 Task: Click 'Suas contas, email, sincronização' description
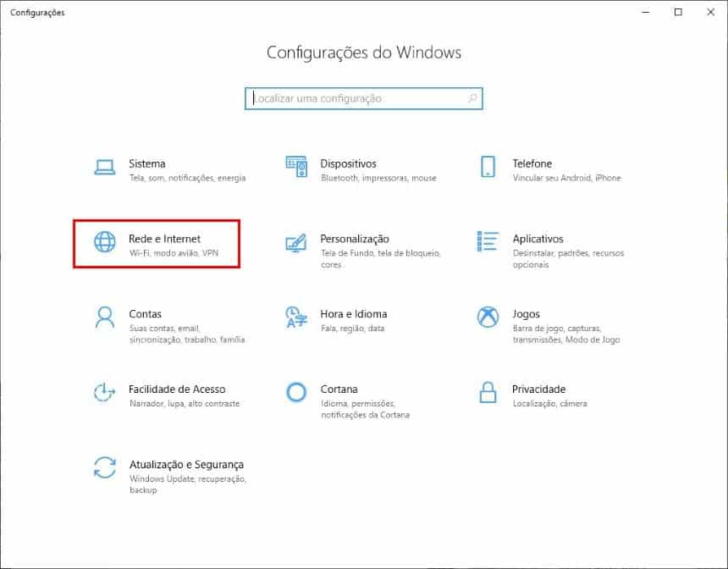point(186,334)
